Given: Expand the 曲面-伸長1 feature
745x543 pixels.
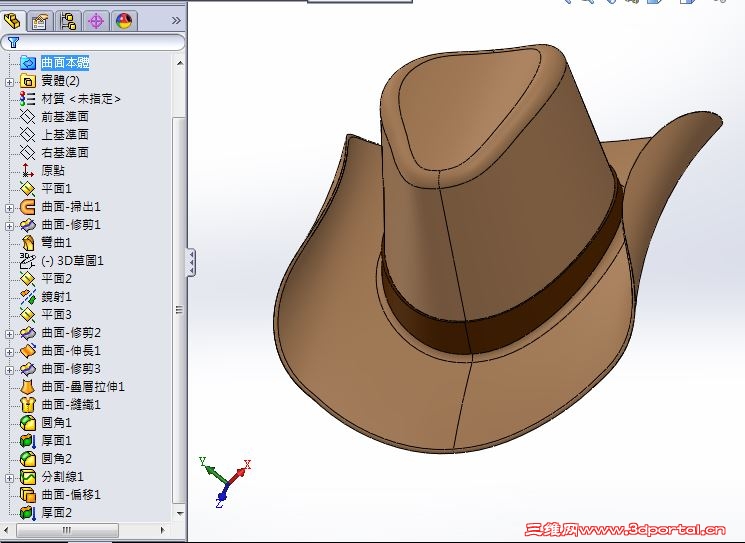Looking at the screenshot, I should (x=9, y=352).
